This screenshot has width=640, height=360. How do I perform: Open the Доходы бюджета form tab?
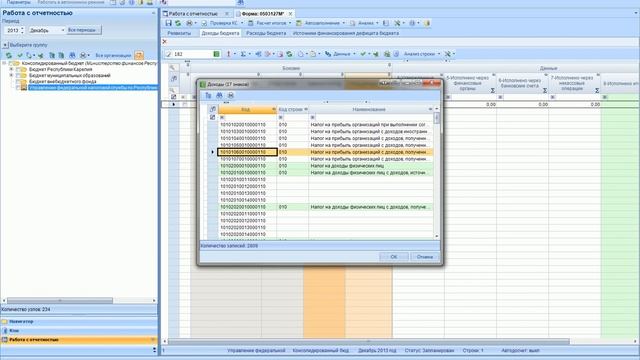coord(220,33)
